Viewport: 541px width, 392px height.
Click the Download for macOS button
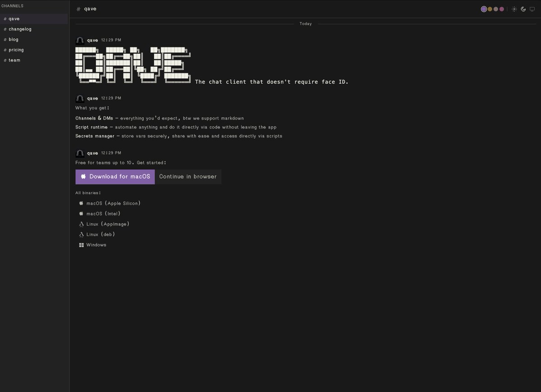click(x=115, y=177)
